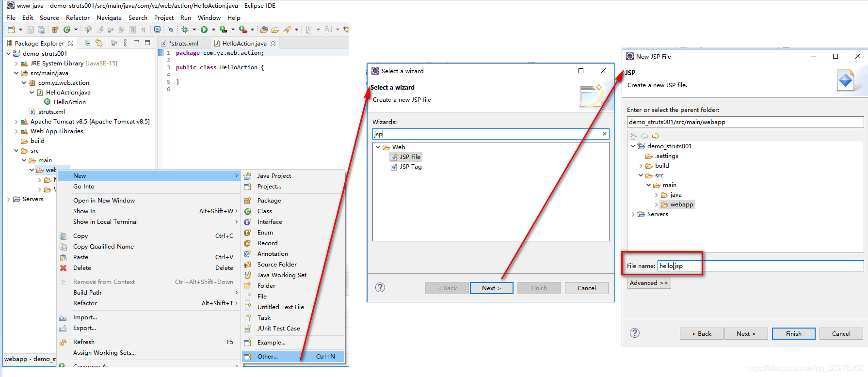Click the Search flashlight toolbar icon
868x377 pixels.
click(287, 30)
